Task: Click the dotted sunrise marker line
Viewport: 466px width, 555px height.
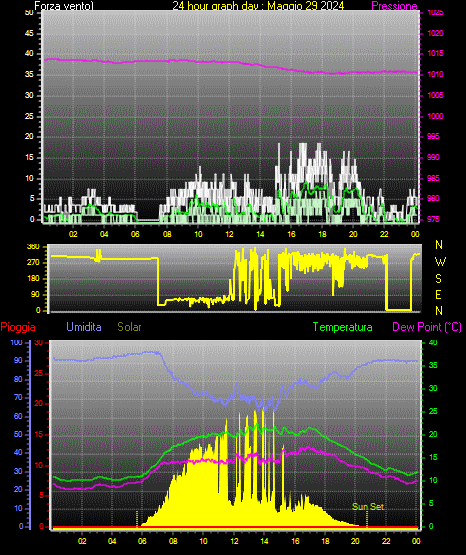Action: click(137, 519)
